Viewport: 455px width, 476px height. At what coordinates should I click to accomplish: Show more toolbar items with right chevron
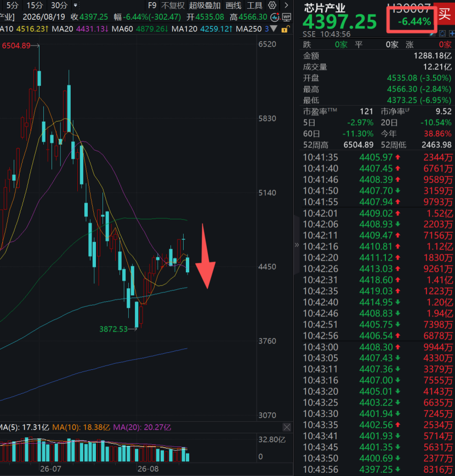[x=286, y=5]
